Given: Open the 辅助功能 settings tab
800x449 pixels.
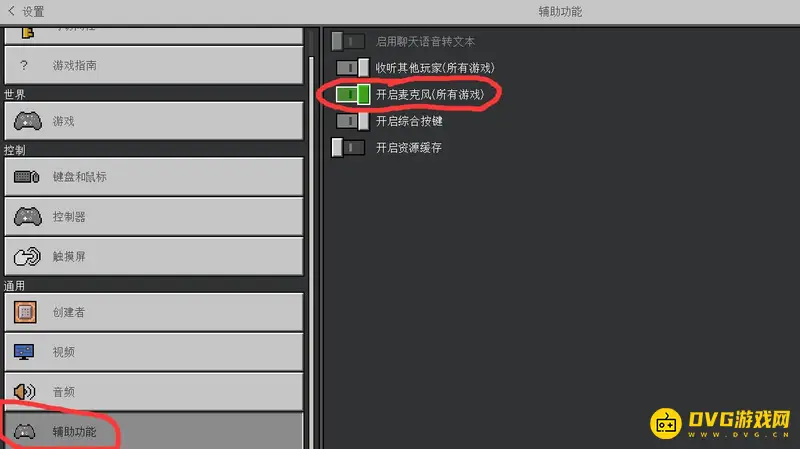Looking at the screenshot, I should (x=154, y=431).
